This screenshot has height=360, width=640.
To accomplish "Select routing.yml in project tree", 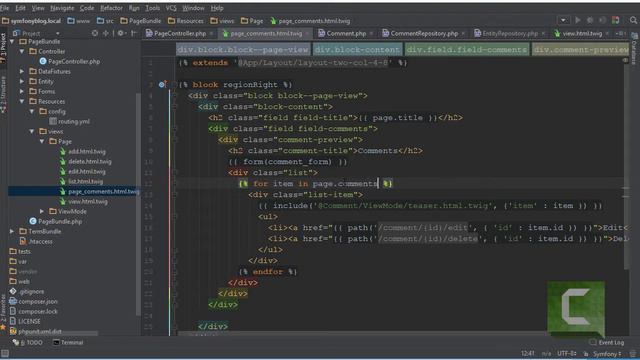I will tap(69, 121).
